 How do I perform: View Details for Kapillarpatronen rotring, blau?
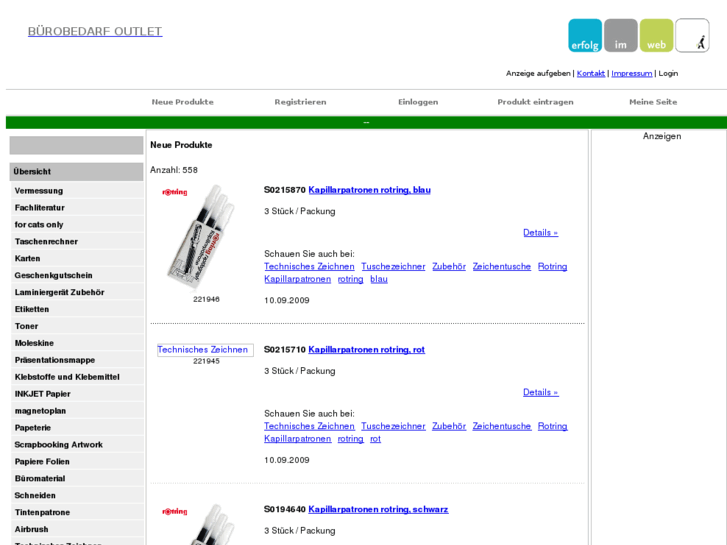click(x=540, y=233)
